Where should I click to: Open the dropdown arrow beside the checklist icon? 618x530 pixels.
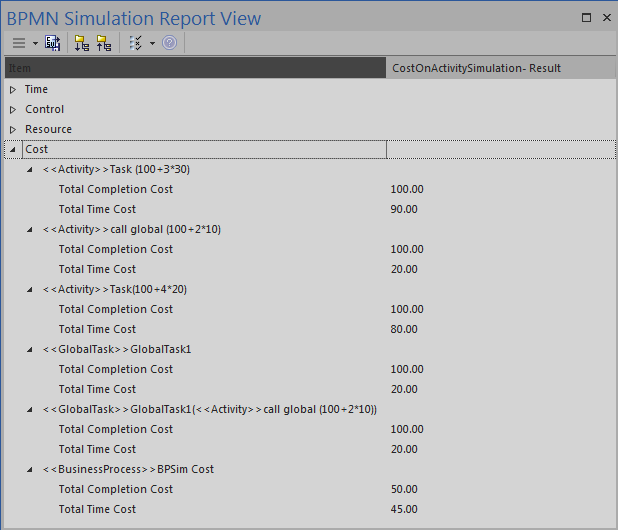152,43
